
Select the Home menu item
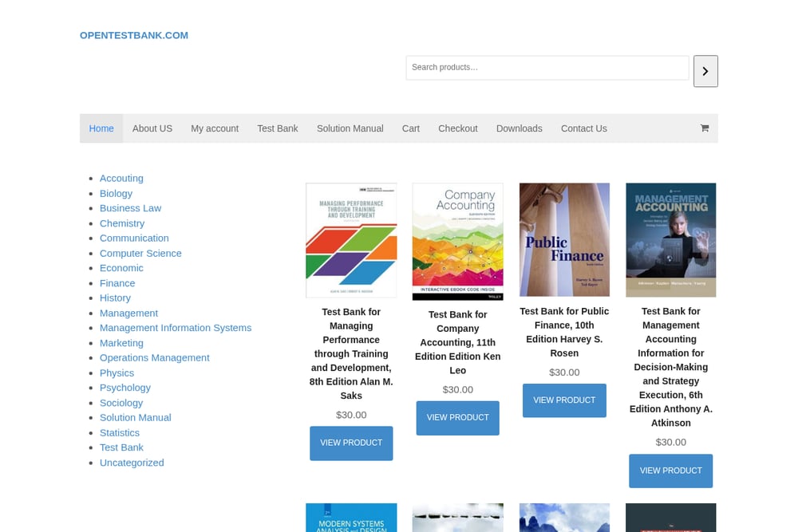click(x=101, y=128)
